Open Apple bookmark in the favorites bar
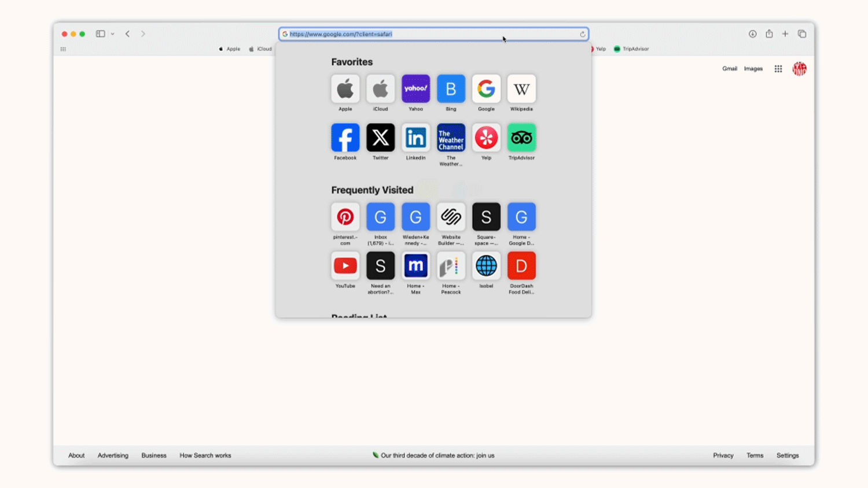868x488 pixels. pos(230,49)
